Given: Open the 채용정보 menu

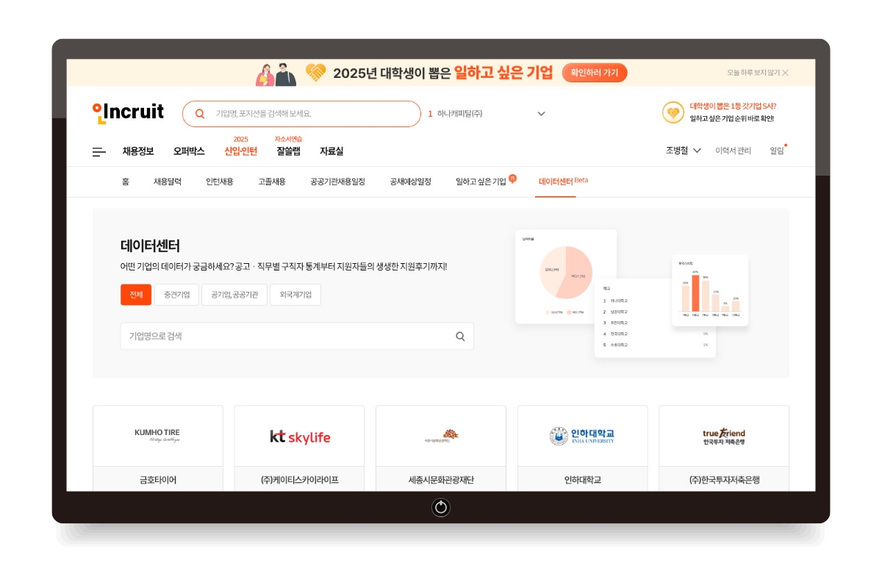Looking at the screenshot, I should point(138,151).
